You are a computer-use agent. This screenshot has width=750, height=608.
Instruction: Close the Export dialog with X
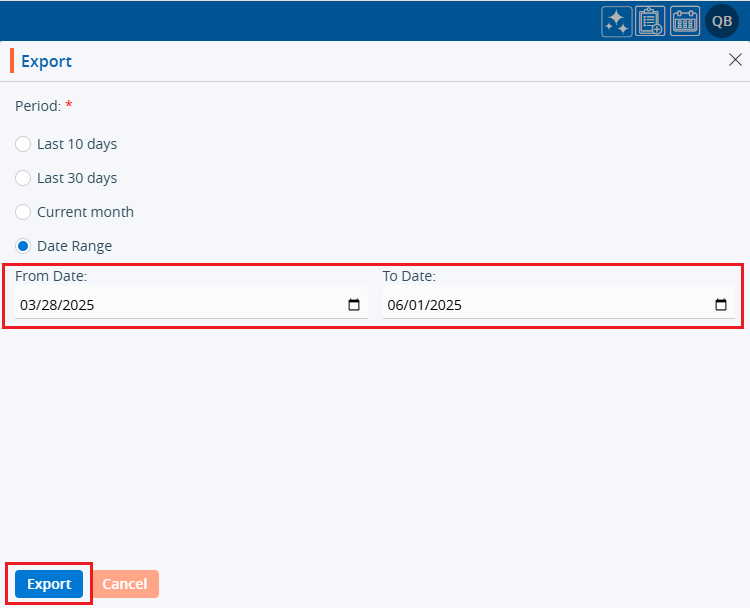click(x=735, y=60)
